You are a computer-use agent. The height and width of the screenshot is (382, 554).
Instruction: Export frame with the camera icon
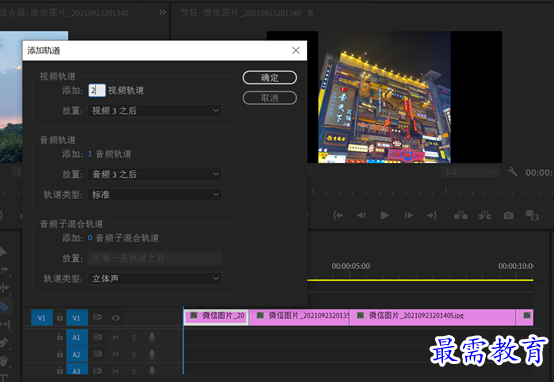point(508,215)
